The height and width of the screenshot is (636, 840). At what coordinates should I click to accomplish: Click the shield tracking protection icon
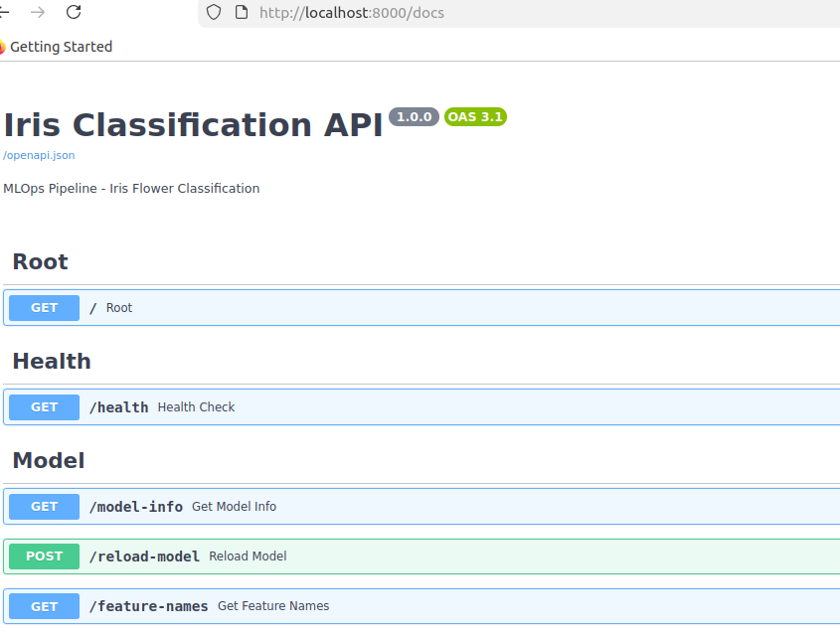point(213,13)
